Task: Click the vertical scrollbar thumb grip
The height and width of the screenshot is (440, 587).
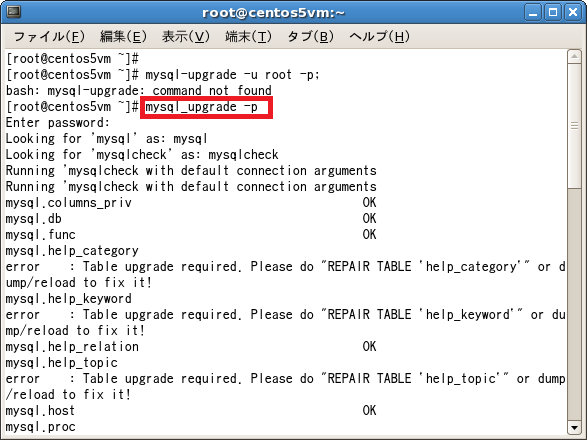Action: tap(574, 126)
